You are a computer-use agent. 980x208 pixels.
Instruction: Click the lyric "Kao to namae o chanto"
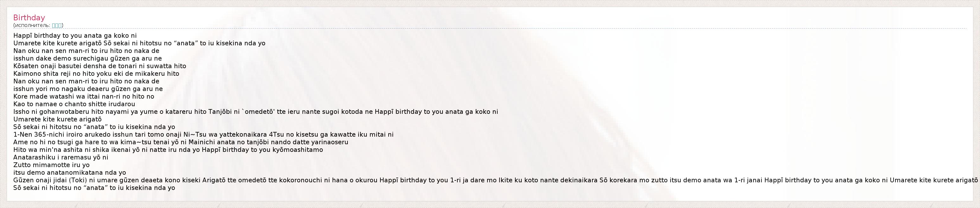pos(74,104)
